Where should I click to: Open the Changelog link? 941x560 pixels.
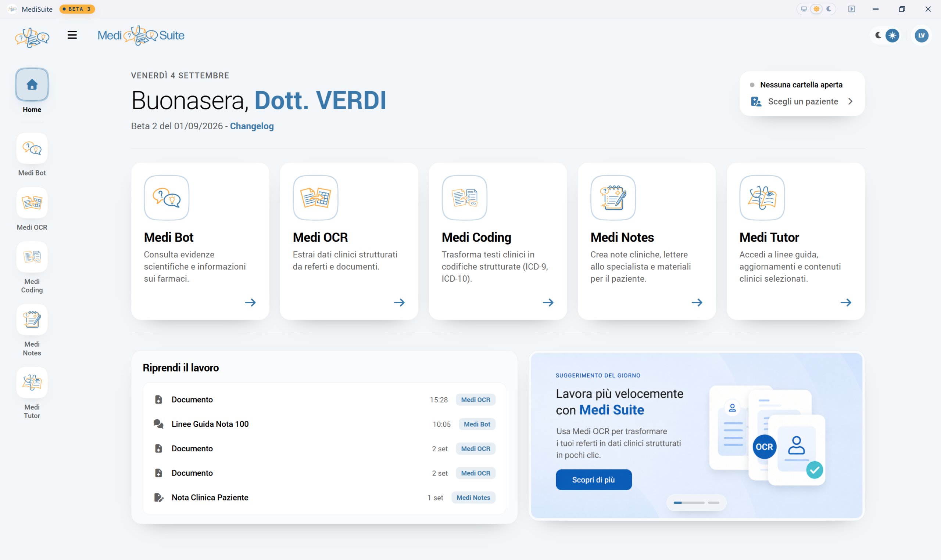[252, 126]
